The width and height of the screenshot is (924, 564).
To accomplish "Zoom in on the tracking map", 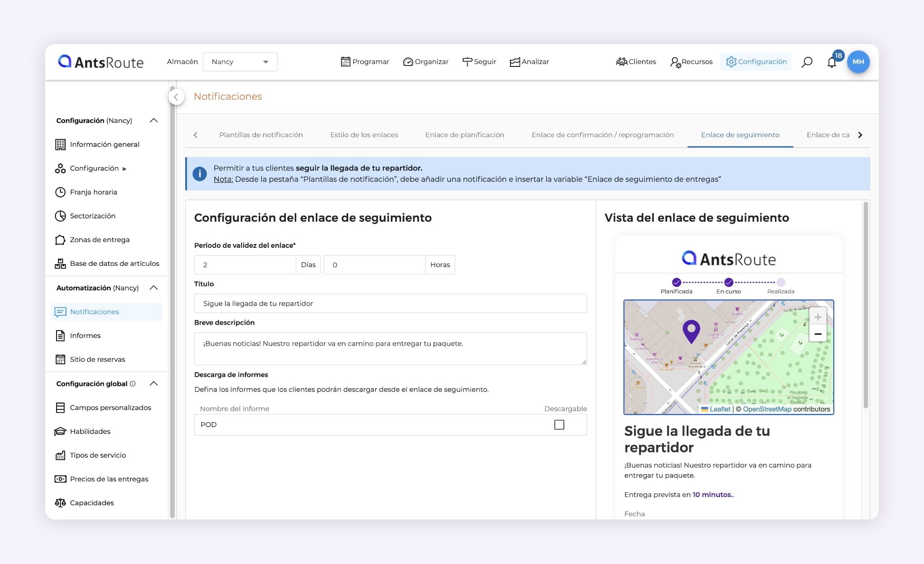I will click(x=818, y=316).
